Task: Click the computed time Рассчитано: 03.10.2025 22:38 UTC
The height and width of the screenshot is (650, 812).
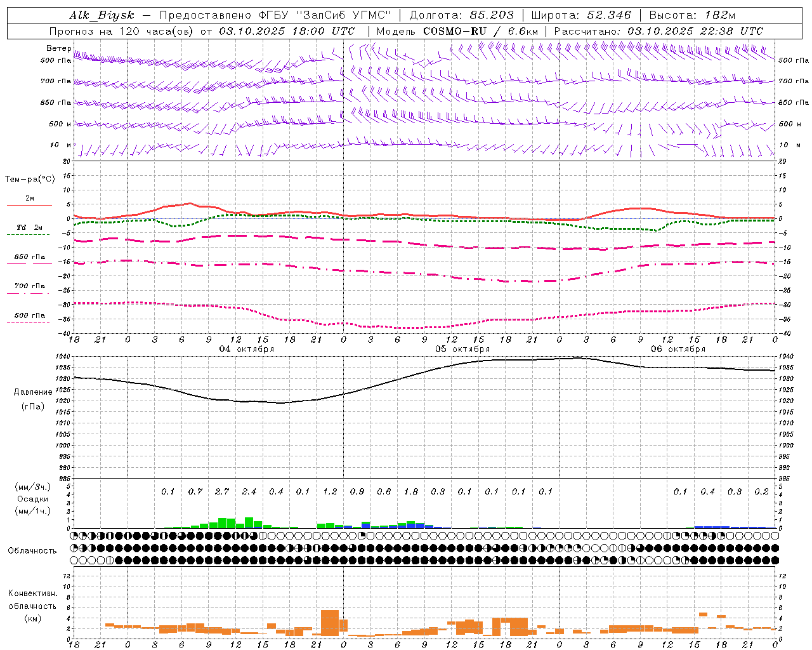Action: (x=658, y=31)
